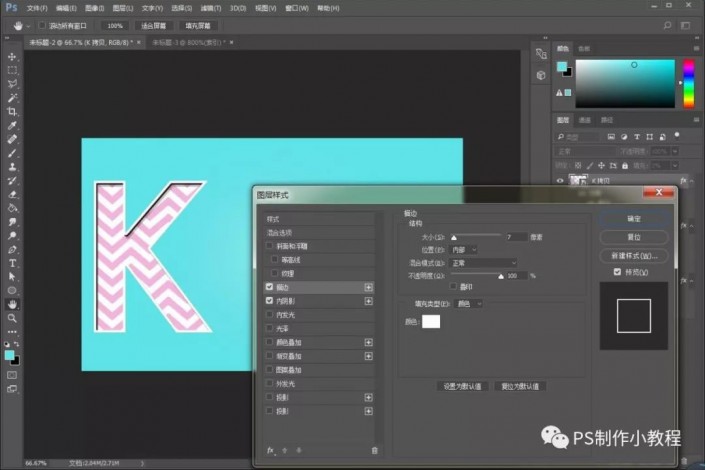Click the 确定 OK button
The width and height of the screenshot is (705, 470).
coord(634,219)
